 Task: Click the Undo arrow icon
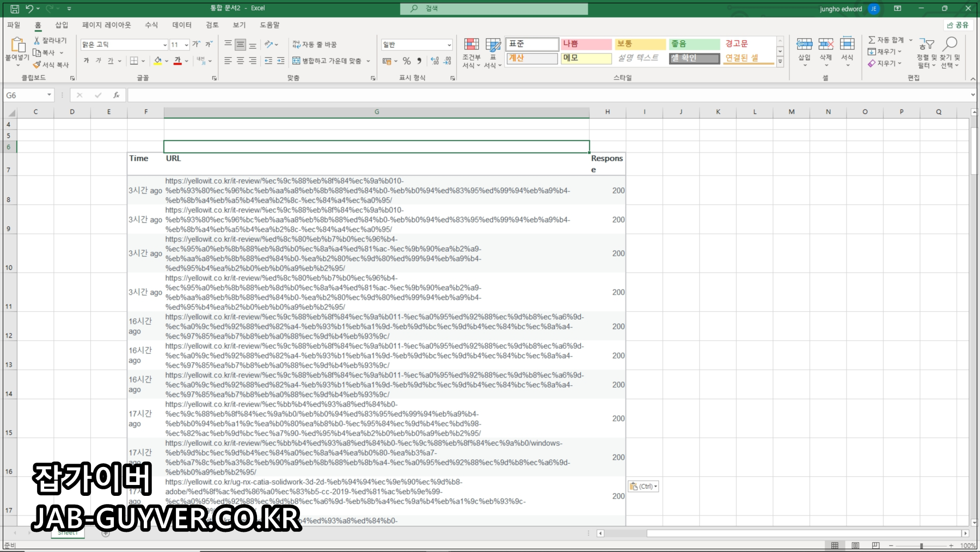[30, 9]
